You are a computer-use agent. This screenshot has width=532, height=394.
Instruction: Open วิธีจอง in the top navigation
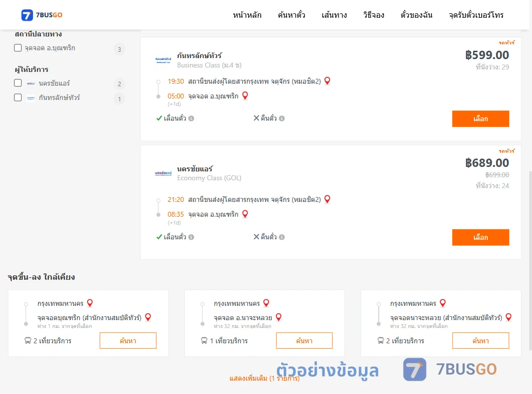[373, 15]
